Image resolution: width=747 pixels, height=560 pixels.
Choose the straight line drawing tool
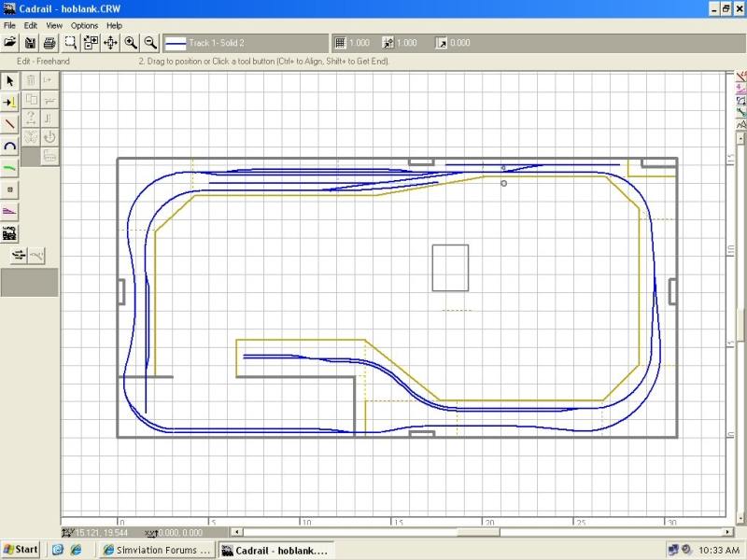10,124
